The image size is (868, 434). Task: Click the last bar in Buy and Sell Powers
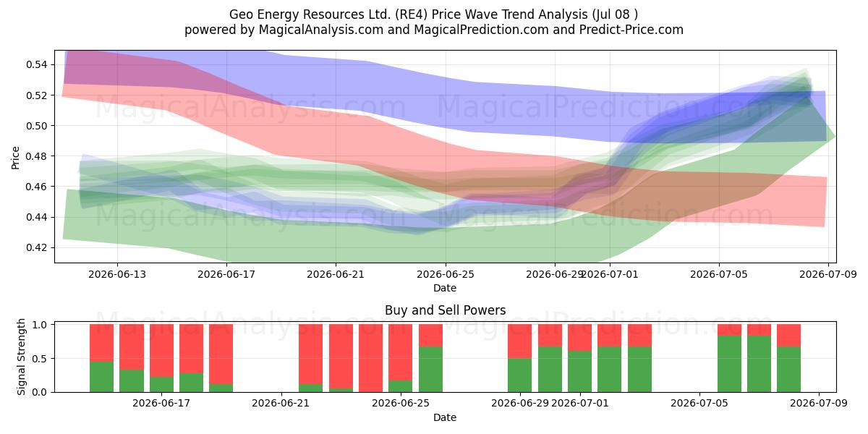788,358
